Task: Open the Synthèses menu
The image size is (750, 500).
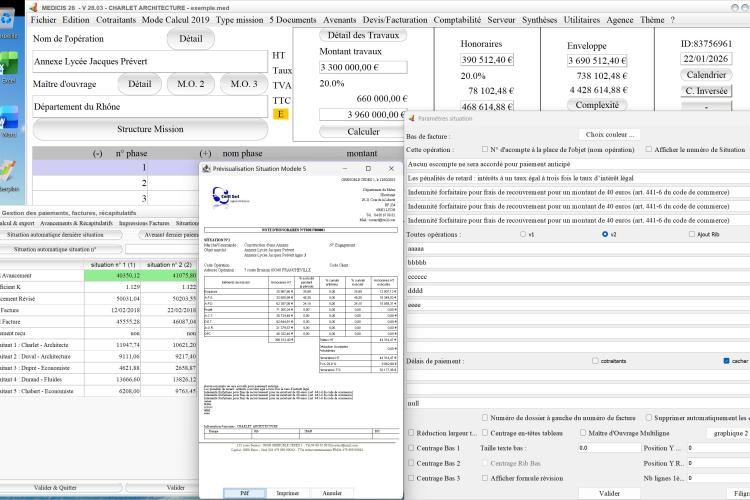Action: click(x=539, y=20)
